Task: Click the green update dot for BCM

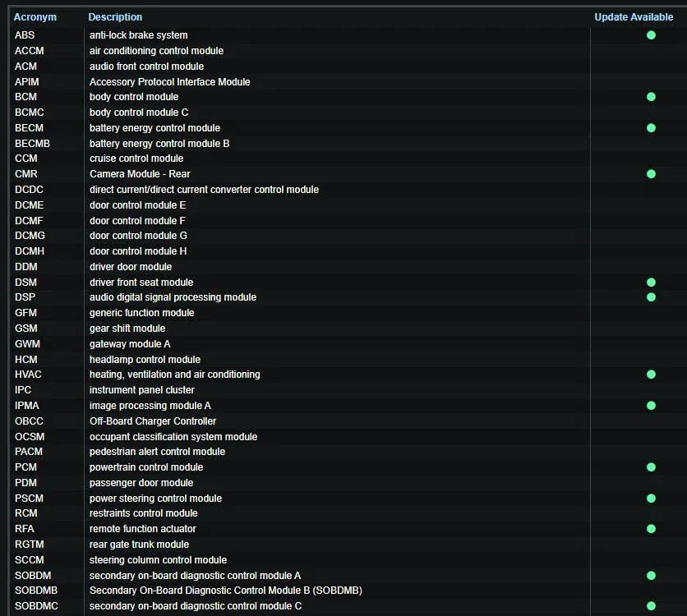Action: (x=651, y=97)
